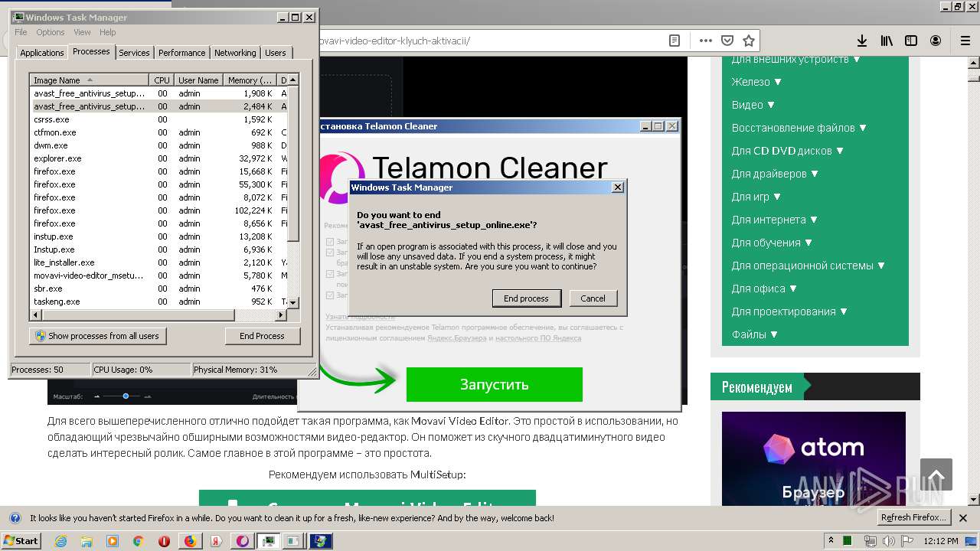Open Firefox library icon
The width and height of the screenshot is (980, 551).
887,41
